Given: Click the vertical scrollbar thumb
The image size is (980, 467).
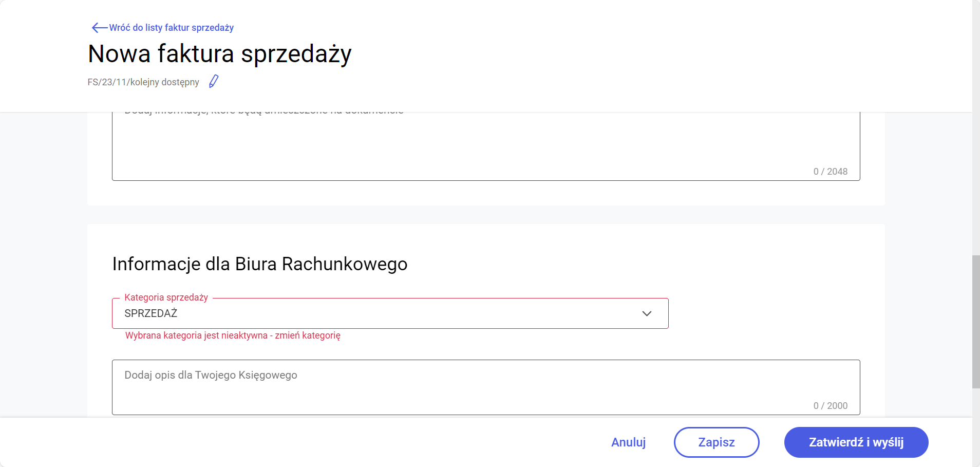Looking at the screenshot, I should tap(976, 321).
